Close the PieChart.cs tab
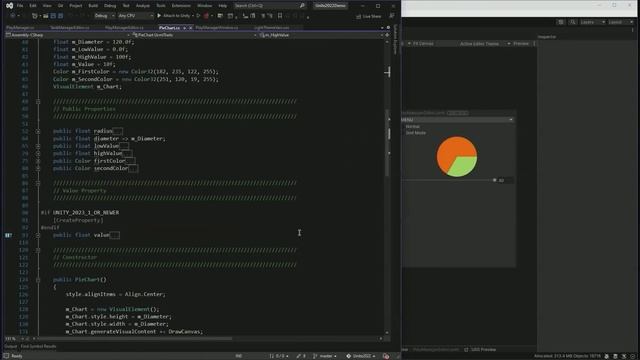640x360 pixels. pos(191,28)
